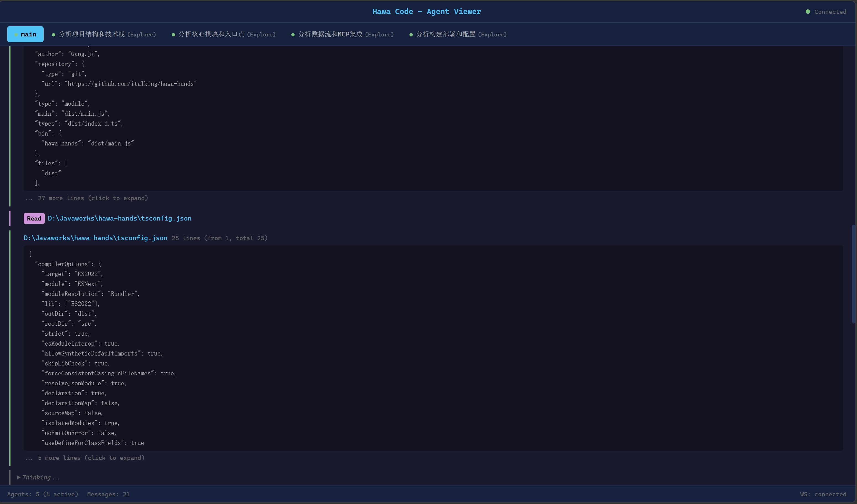This screenshot has width=857, height=504.
Task: Click the "forceConsistentCasingInFileNames" line
Action: pos(109,373)
